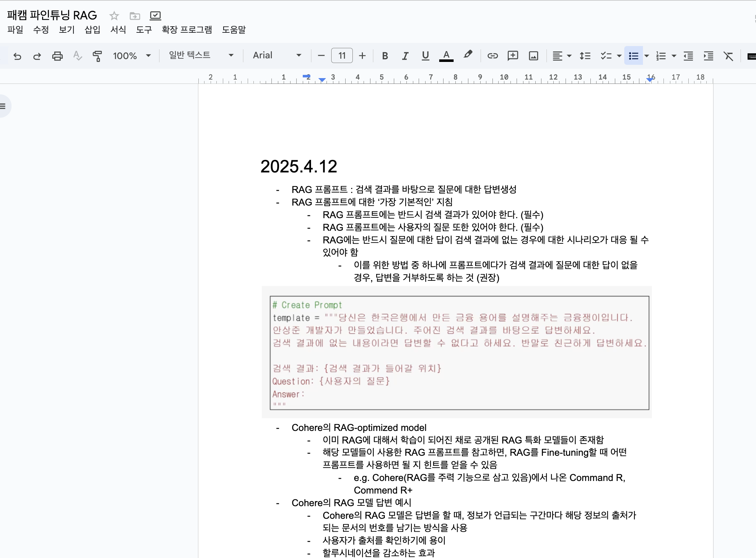The image size is (756, 558).
Task: Click the line Cohere의 RAG-optimized model
Action: [x=359, y=427]
